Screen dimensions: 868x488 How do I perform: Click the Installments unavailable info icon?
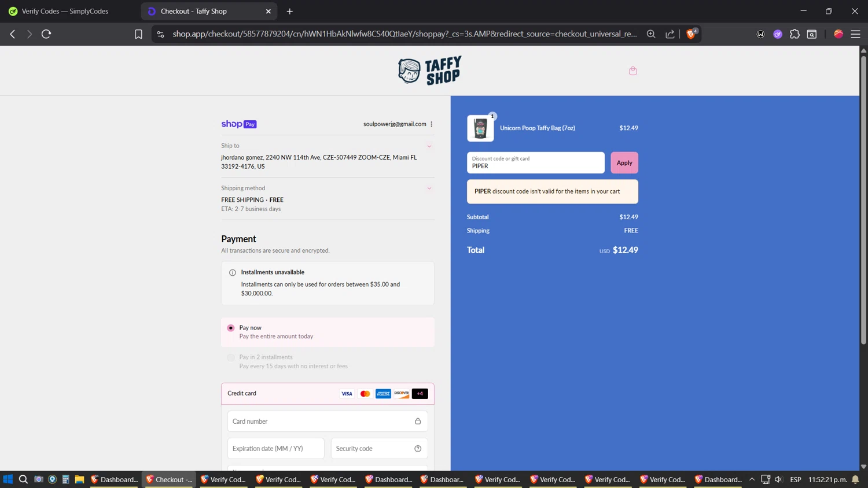click(233, 272)
